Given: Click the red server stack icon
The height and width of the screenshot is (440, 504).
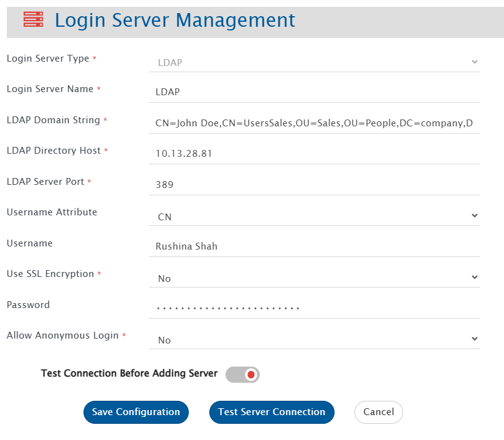Looking at the screenshot, I should (x=33, y=21).
